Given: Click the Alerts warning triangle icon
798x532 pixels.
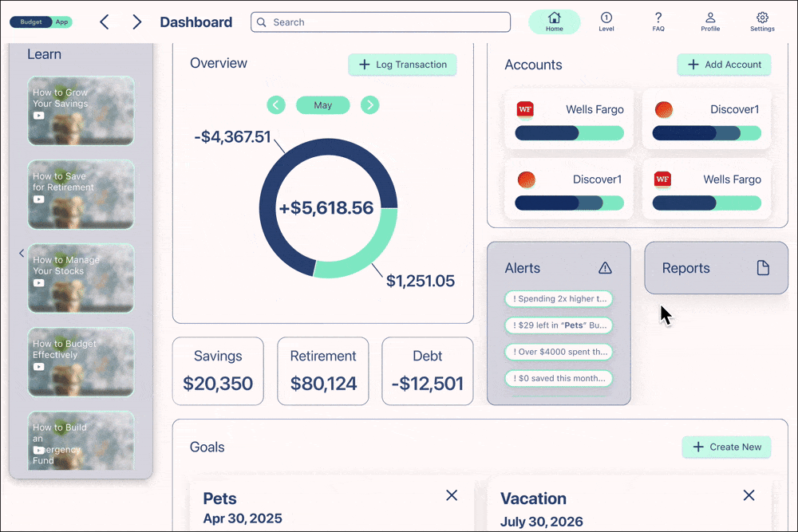Looking at the screenshot, I should [605, 268].
